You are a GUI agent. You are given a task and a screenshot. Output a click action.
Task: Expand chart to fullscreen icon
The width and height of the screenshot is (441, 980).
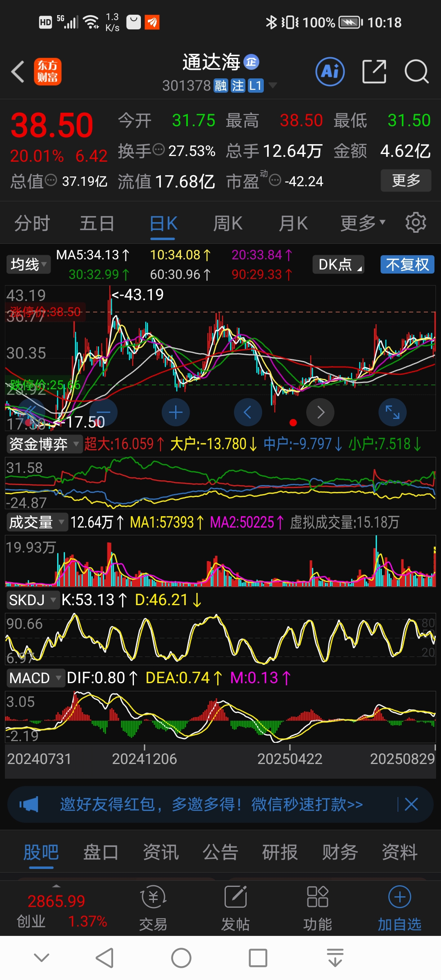tap(393, 412)
